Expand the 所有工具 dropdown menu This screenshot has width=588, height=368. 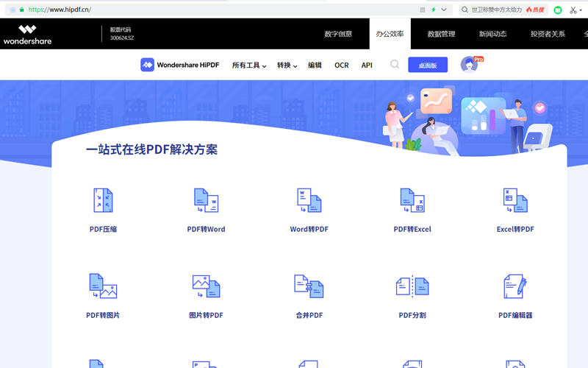(x=249, y=66)
